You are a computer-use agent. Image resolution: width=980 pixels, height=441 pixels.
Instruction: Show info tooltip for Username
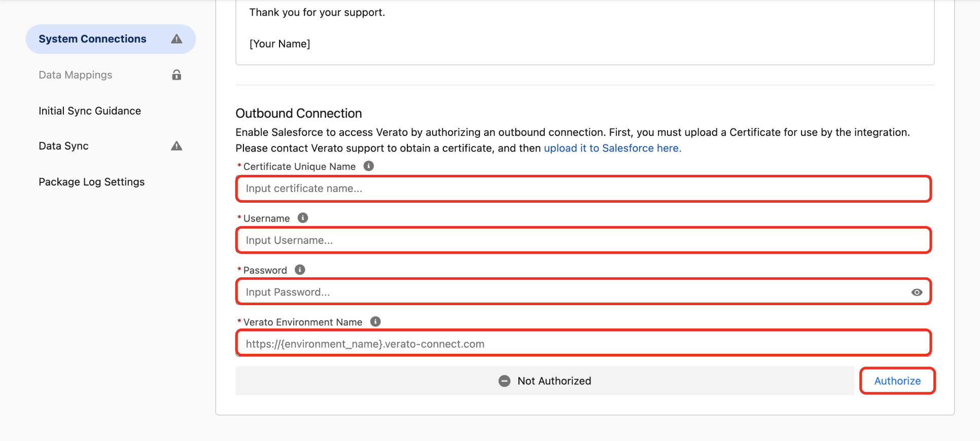click(303, 218)
